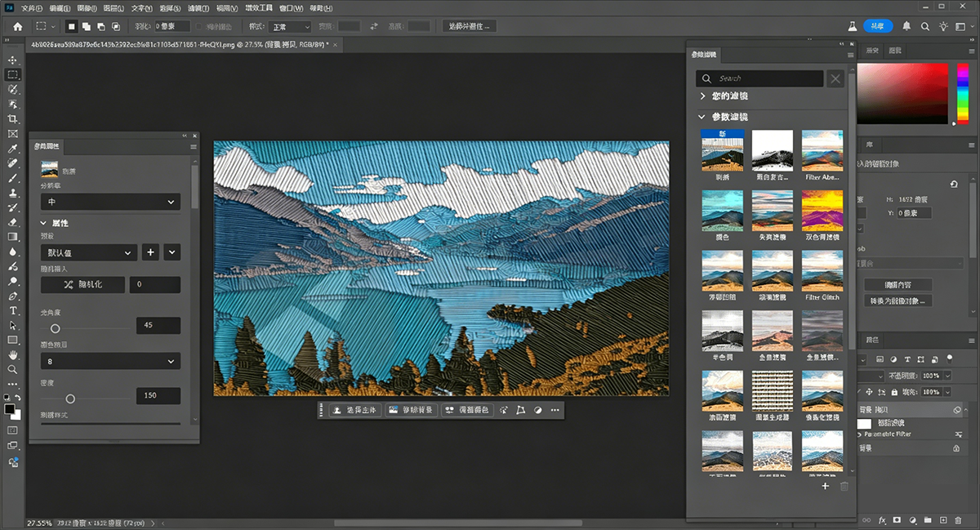Screen dimensions: 980x530
Task: Select the Eyedropper tool
Action: (13, 149)
